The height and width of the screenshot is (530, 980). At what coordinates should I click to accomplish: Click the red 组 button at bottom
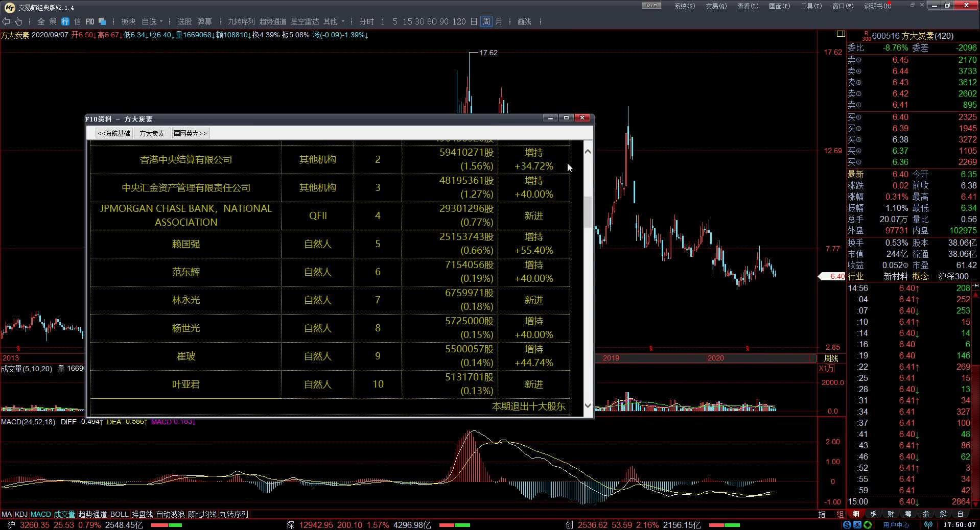tap(840, 514)
